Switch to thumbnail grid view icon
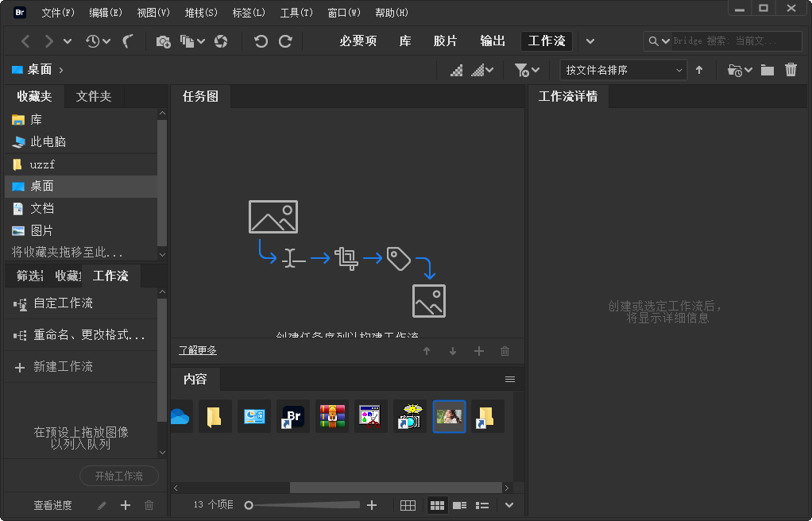Screen dimensions: 812x521 coord(437,504)
